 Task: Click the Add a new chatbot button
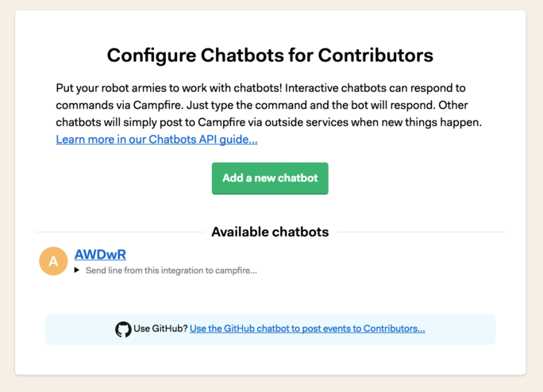pos(270,179)
